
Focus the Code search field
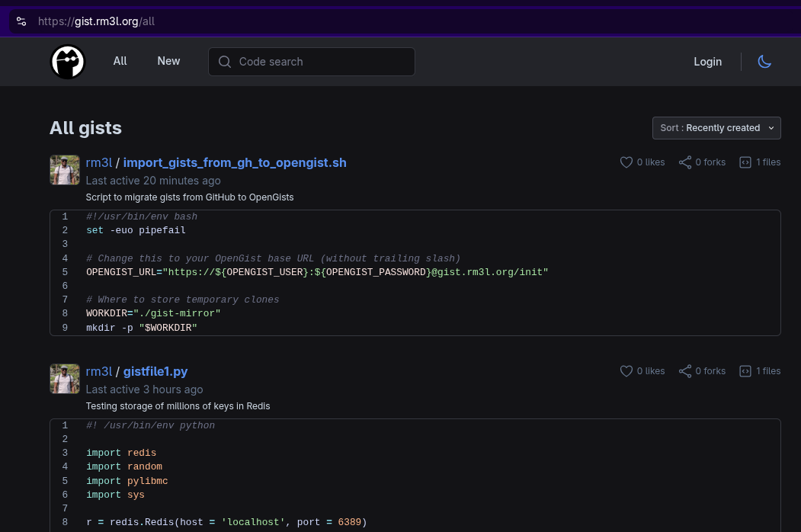312,62
